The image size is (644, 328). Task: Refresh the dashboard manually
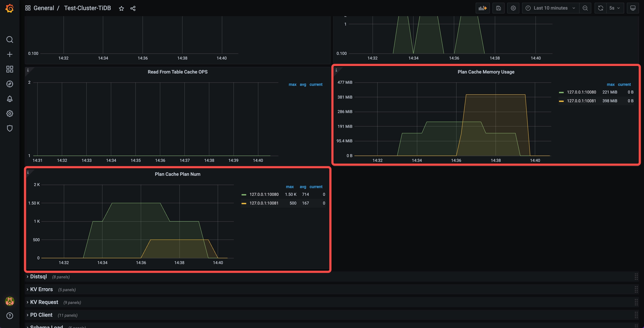(601, 8)
